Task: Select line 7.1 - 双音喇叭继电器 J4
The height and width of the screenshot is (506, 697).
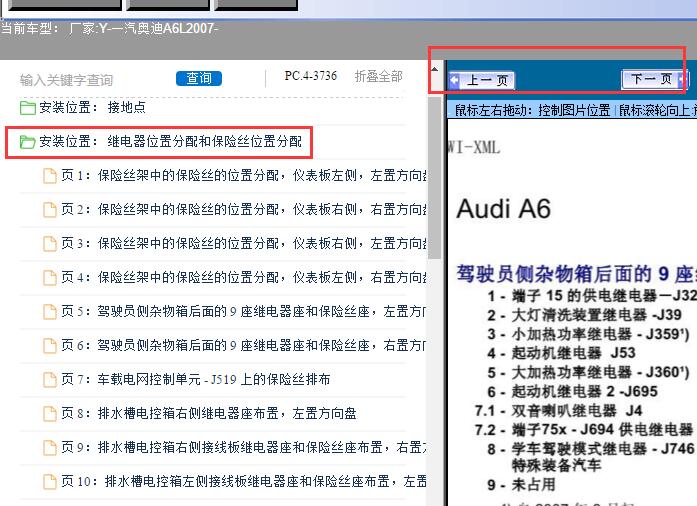Action: pos(558,411)
